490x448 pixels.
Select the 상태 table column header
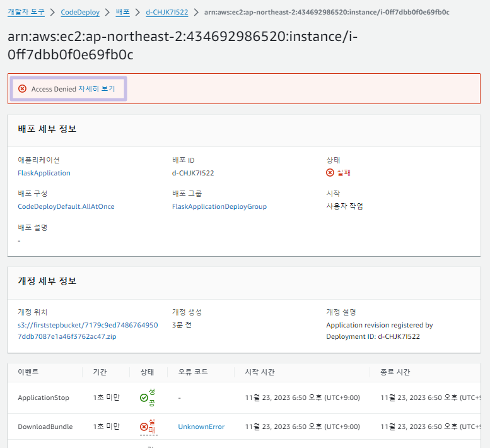(147, 372)
